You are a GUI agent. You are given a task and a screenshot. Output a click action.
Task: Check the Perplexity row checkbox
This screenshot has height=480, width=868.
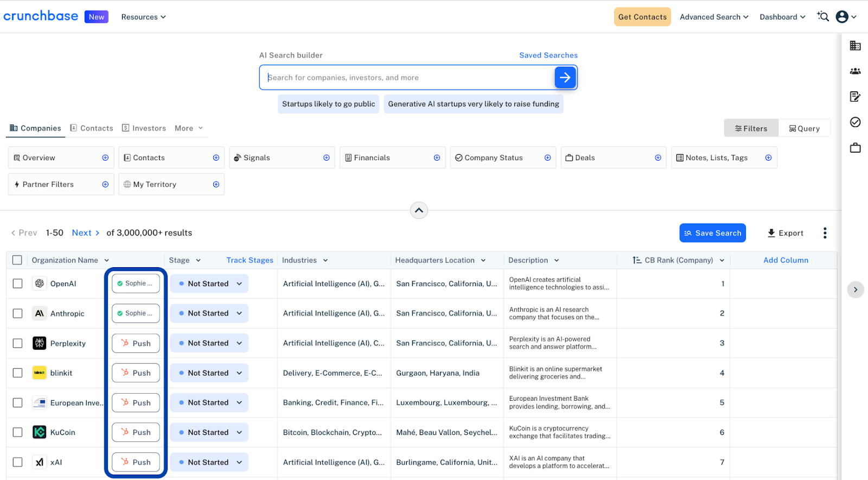tap(18, 343)
